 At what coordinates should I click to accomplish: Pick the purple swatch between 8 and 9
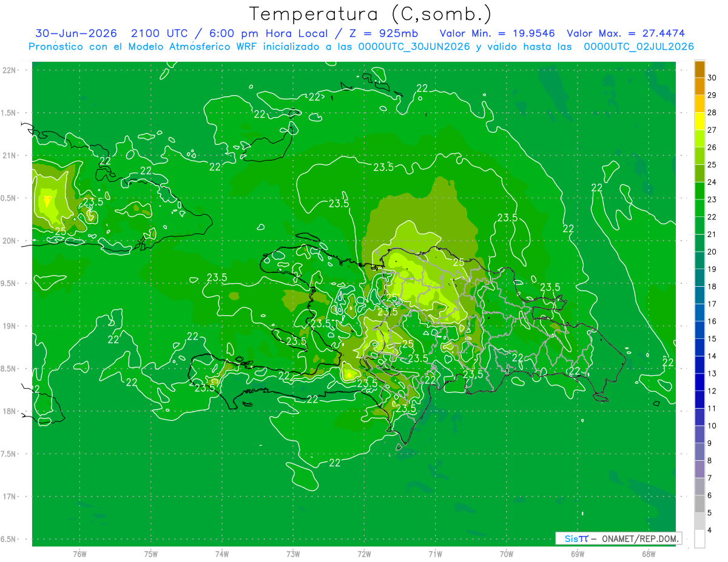click(699, 452)
